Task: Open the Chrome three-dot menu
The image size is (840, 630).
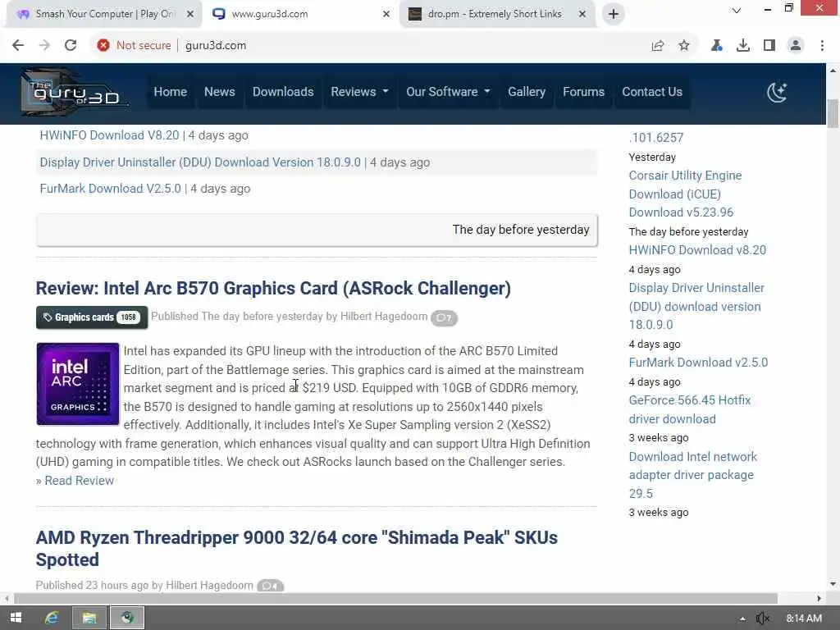Action: 822,46
